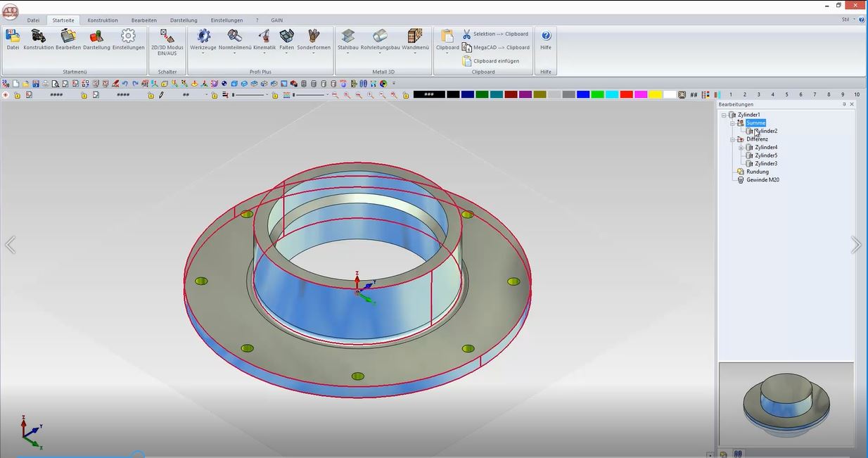Switch to the Bearbeiten tab
Viewport: 868px width, 458px height.
click(x=144, y=20)
